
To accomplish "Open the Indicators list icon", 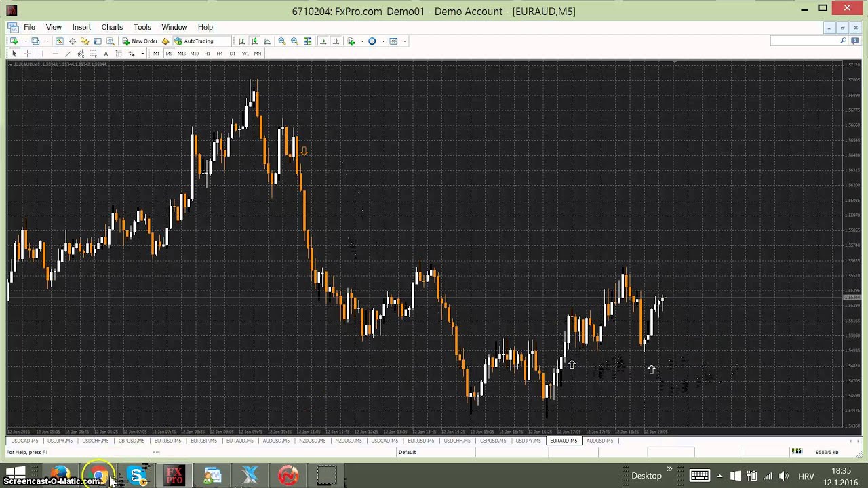I will (351, 41).
